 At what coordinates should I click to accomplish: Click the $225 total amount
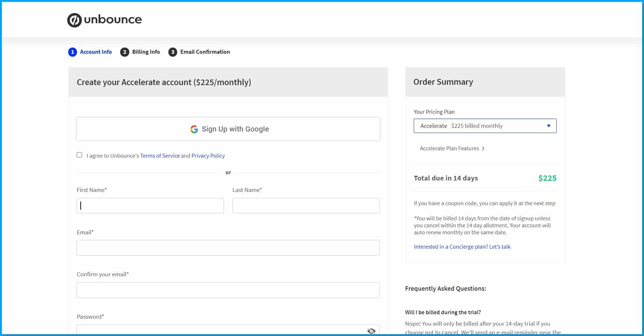(547, 178)
